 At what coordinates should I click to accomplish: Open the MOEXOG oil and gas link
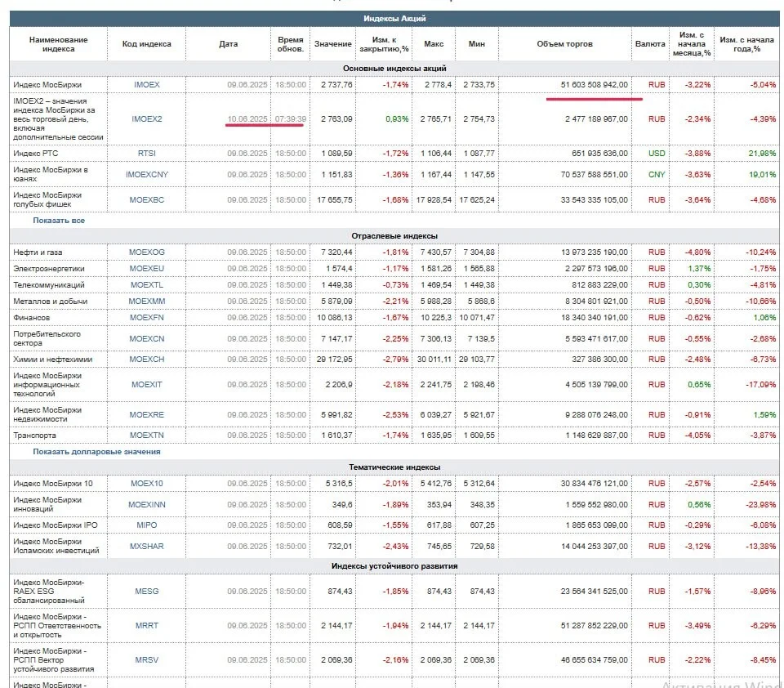(146, 252)
